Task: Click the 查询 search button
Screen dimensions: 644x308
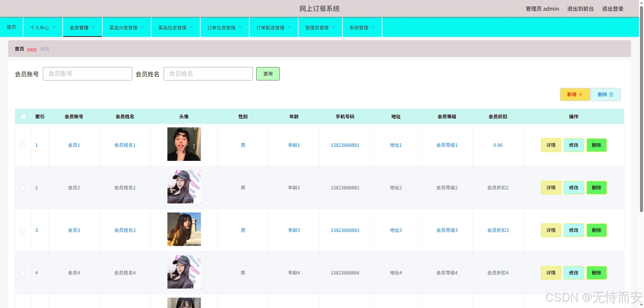Action: [x=268, y=74]
